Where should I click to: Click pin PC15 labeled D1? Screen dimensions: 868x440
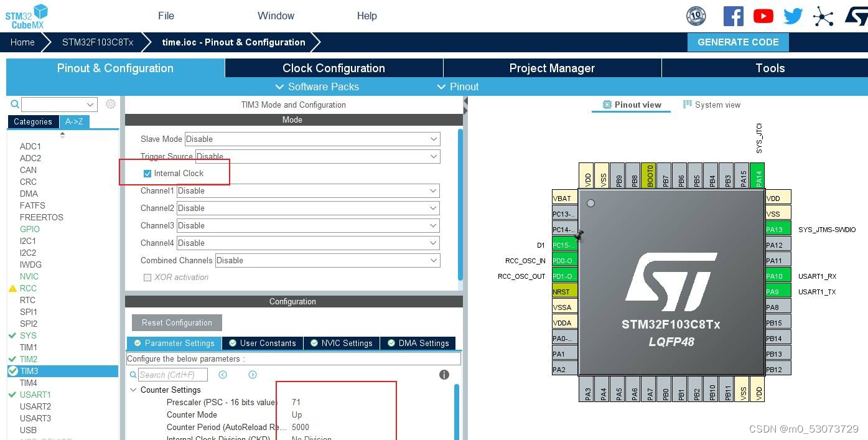point(564,245)
